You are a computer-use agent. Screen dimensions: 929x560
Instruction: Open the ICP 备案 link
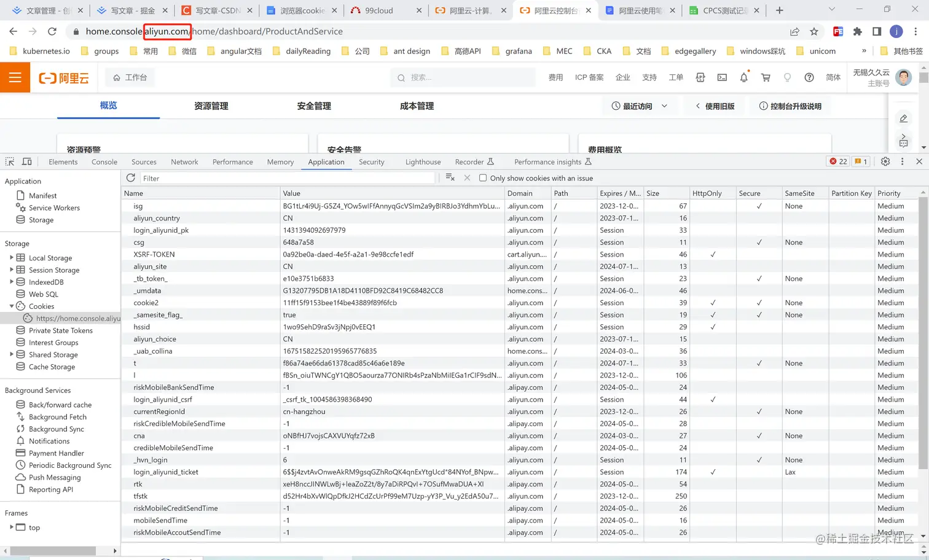[x=589, y=77]
